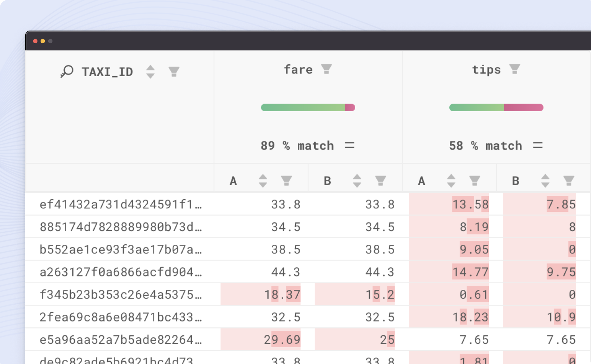
Task: Select the highlighted 18.37 fare cell
Action: (282, 294)
